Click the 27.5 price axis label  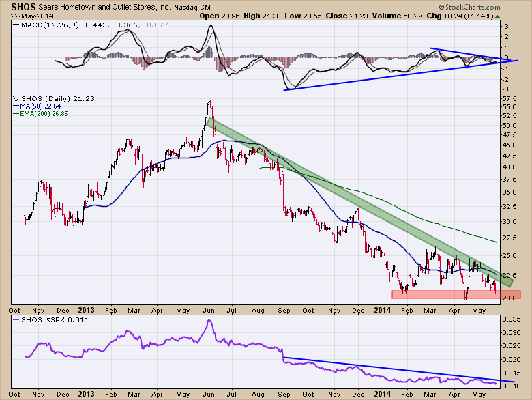pyautogui.click(x=509, y=238)
